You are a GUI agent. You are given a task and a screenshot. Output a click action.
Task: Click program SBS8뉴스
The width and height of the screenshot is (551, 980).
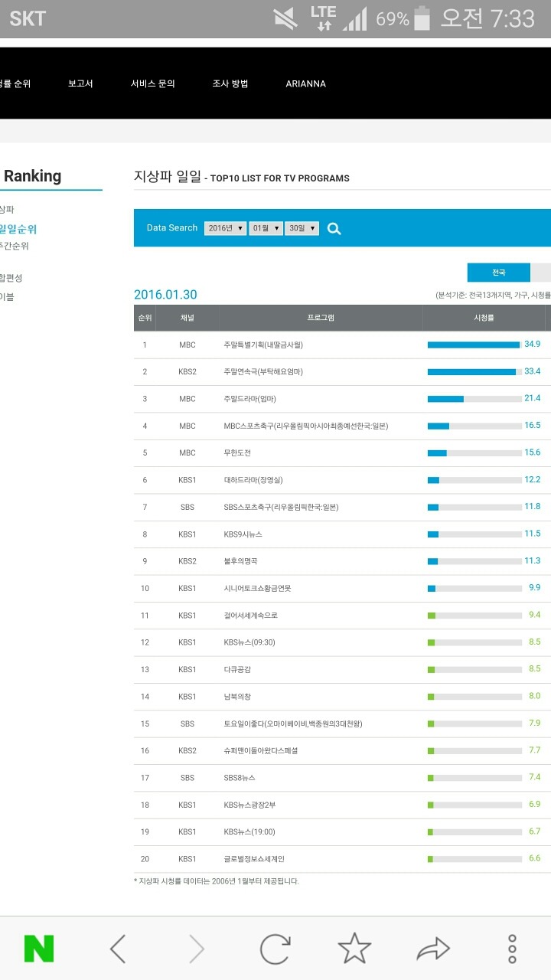click(x=240, y=778)
